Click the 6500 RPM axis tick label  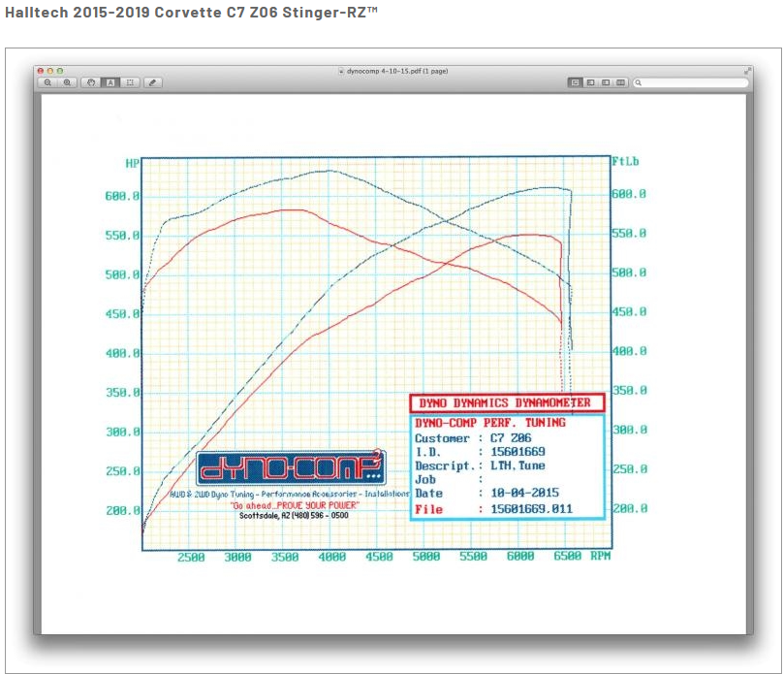568,556
